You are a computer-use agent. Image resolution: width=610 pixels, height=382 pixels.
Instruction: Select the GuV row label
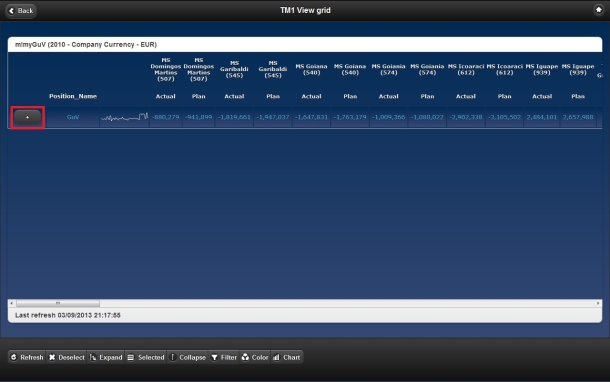pyautogui.click(x=73, y=117)
